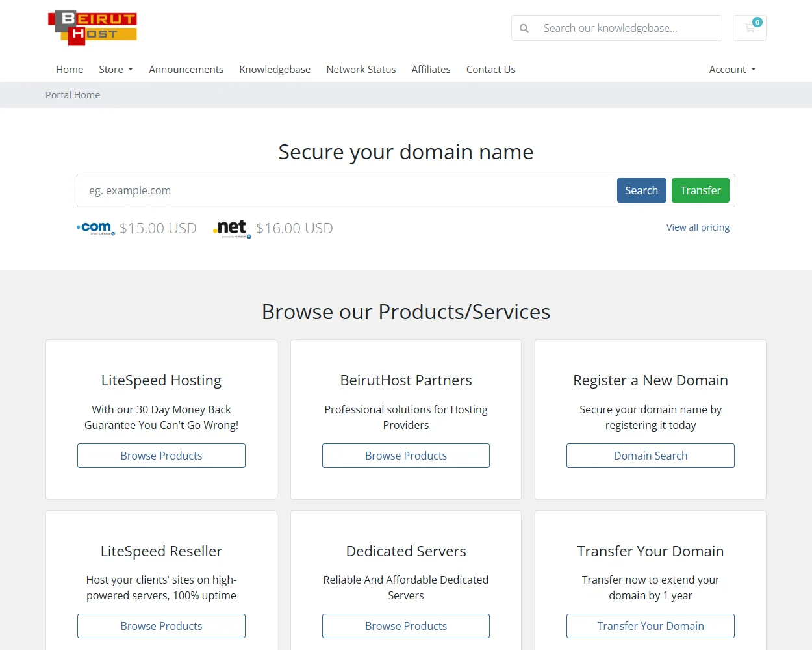The height and width of the screenshot is (650, 812).
Task: Click the Domain Search button
Action: pyautogui.click(x=650, y=456)
